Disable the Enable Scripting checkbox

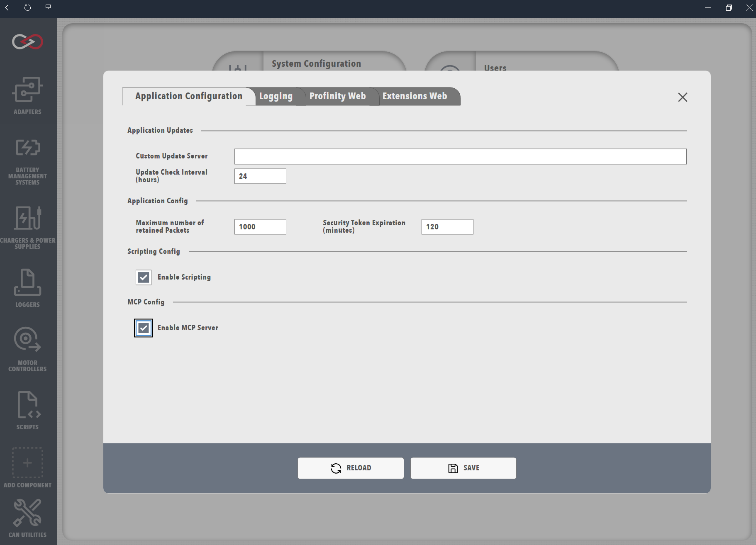[144, 277]
